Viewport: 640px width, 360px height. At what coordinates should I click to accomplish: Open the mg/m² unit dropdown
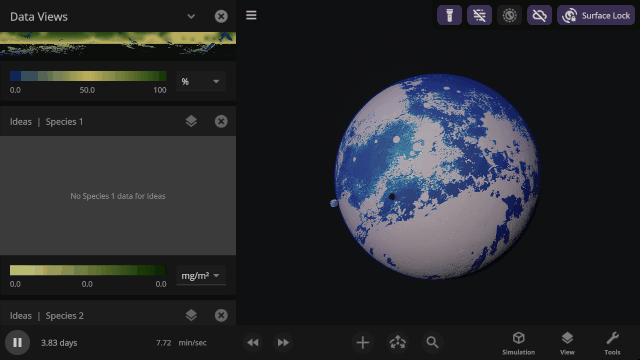coord(201,276)
